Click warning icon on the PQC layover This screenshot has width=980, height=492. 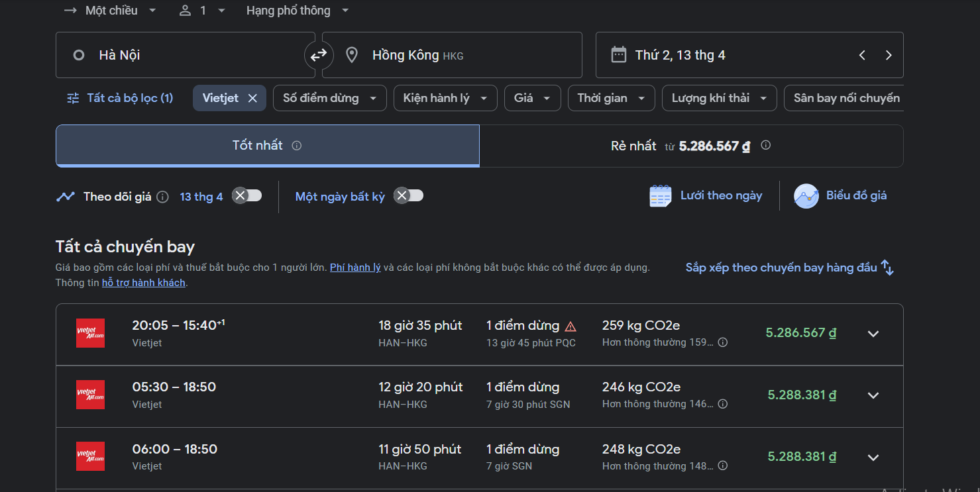pos(571,326)
